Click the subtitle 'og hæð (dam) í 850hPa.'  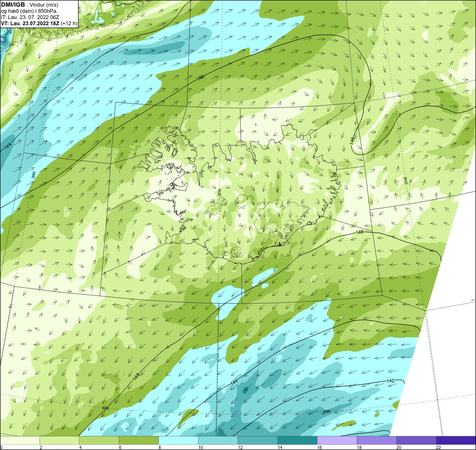(x=30, y=11)
